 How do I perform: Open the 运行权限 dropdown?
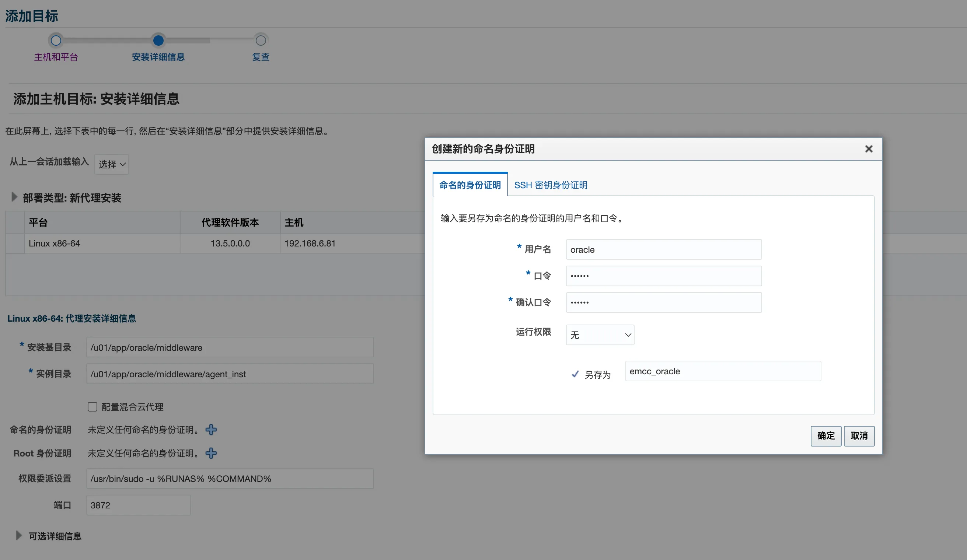coord(600,335)
